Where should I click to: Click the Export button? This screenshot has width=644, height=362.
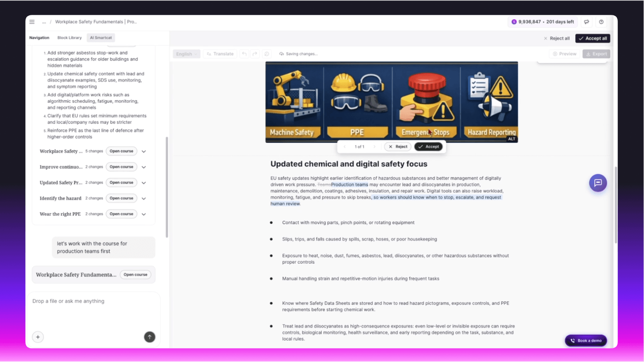click(x=596, y=54)
